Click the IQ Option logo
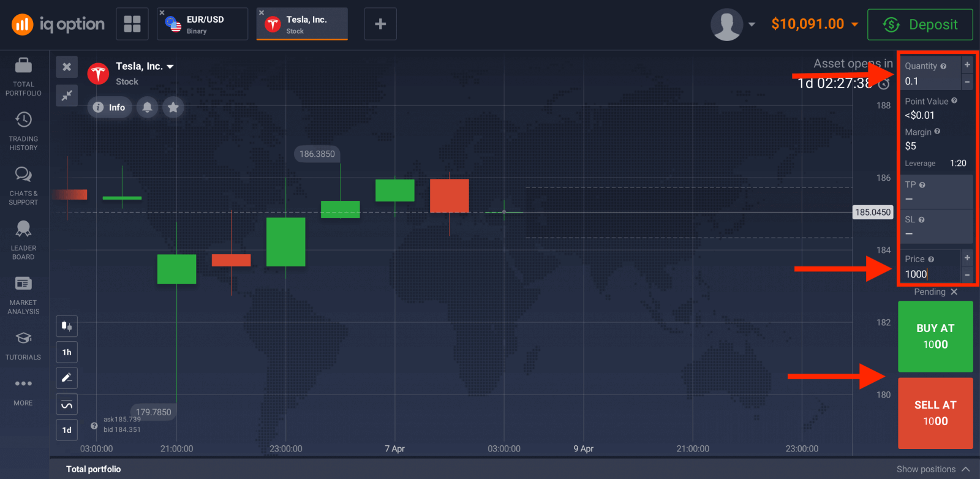The image size is (980, 479). tap(58, 24)
